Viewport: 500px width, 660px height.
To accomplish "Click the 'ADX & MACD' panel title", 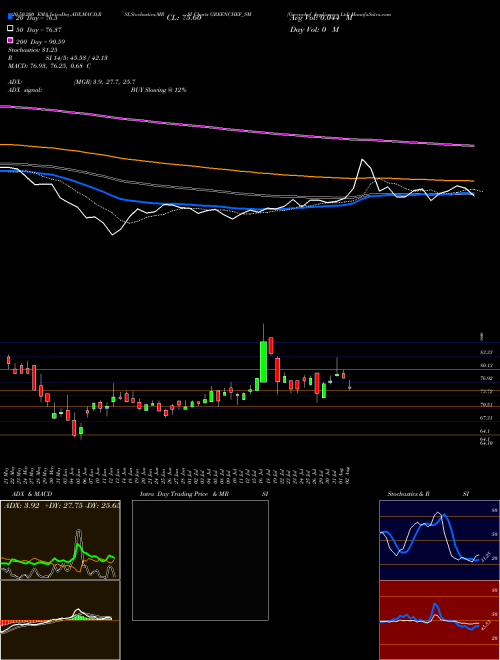I will click(32, 494).
